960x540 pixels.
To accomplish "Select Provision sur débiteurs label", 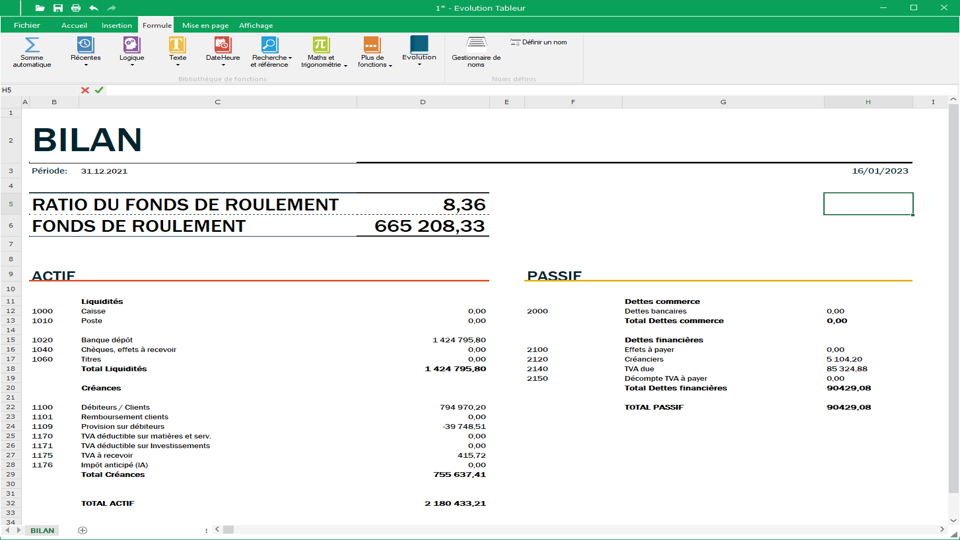I will coord(122,426).
